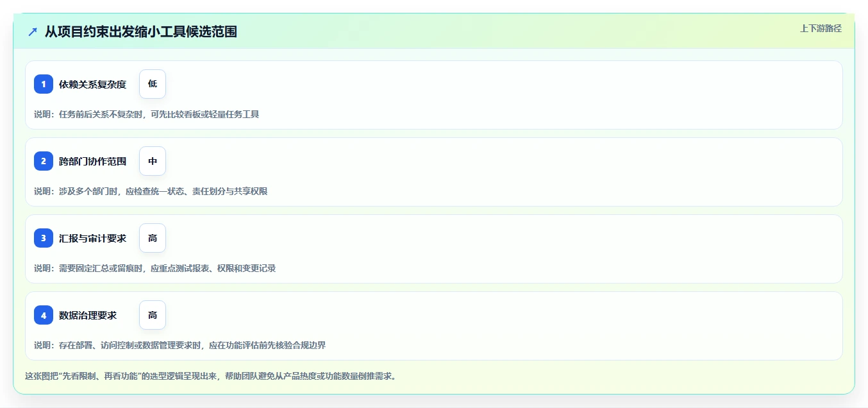
Task: Click the description about 先核验合规边界
Action: tap(179, 345)
